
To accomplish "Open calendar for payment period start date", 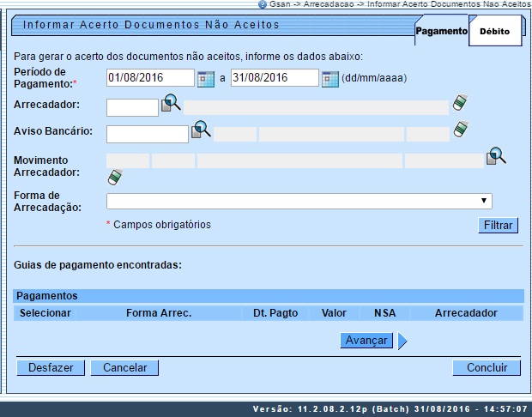I will (206, 79).
